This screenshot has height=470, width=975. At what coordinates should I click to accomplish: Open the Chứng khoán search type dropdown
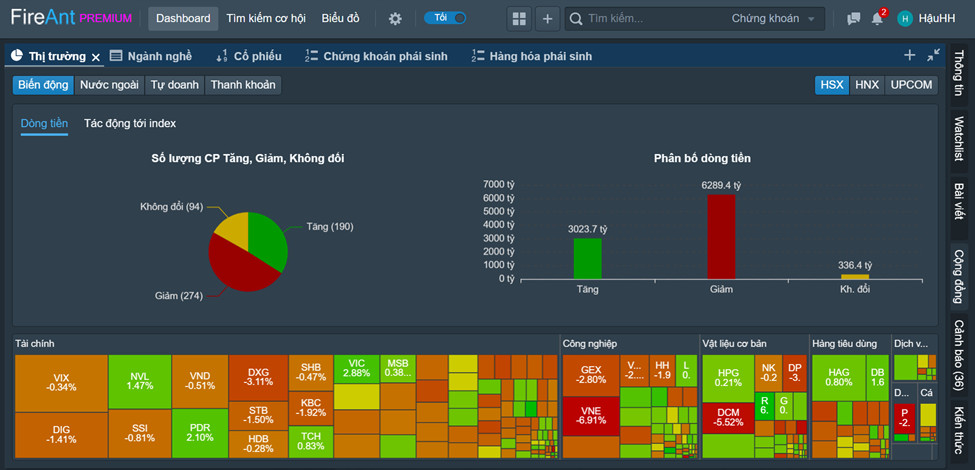777,19
